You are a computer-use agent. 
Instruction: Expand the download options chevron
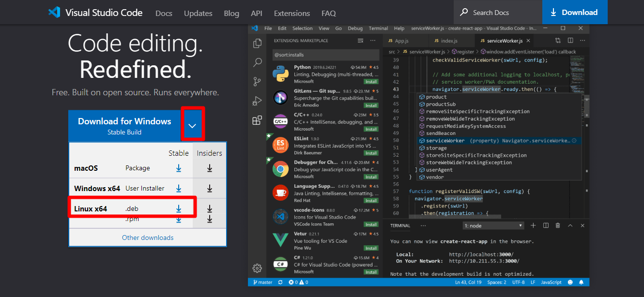(192, 125)
